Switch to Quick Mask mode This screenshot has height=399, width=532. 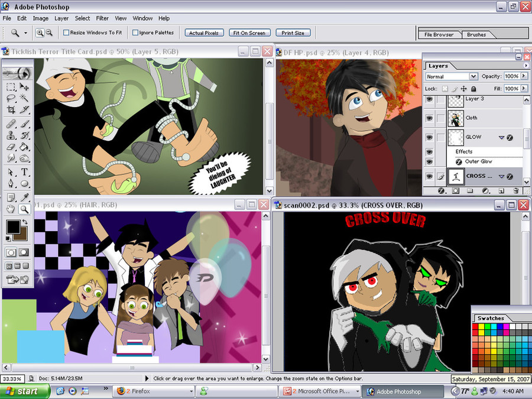tap(24, 252)
